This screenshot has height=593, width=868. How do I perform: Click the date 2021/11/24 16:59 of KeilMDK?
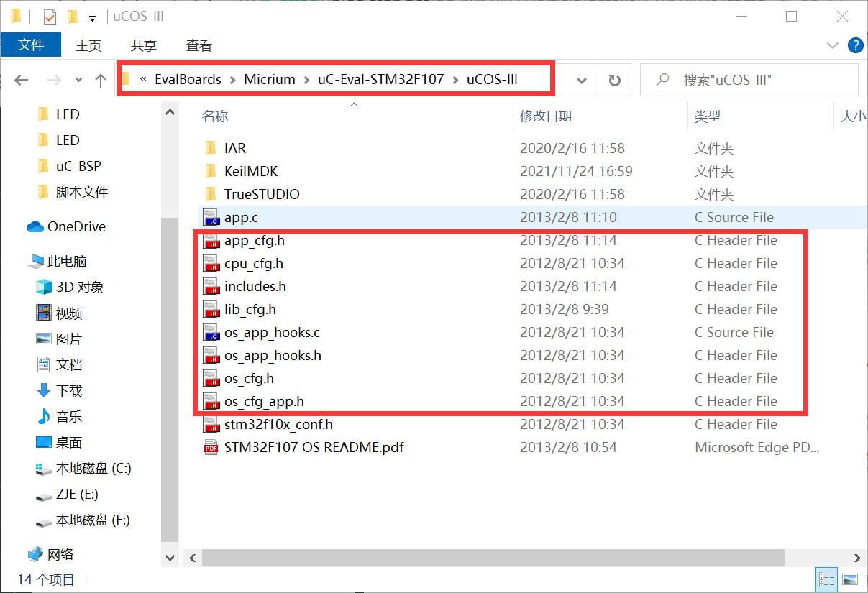point(576,171)
